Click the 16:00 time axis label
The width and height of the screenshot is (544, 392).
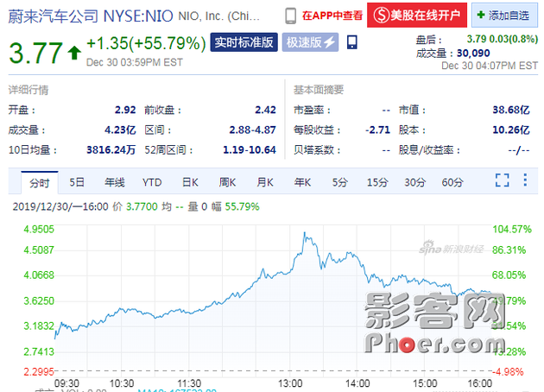(479, 383)
